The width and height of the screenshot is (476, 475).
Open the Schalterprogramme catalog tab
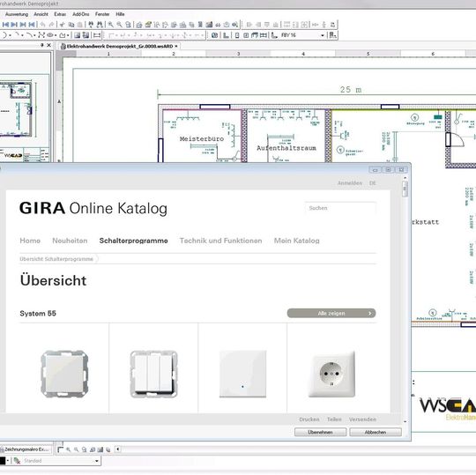(x=134, y=241)
